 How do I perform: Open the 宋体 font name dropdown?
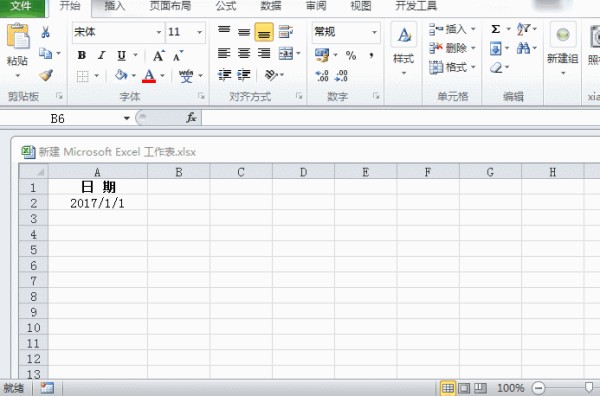point(159,32)
